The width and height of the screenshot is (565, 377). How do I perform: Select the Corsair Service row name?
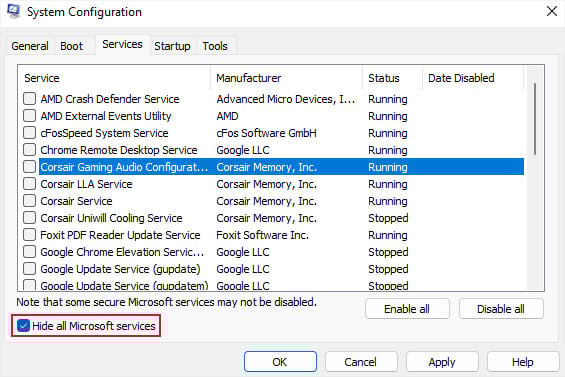76,201
